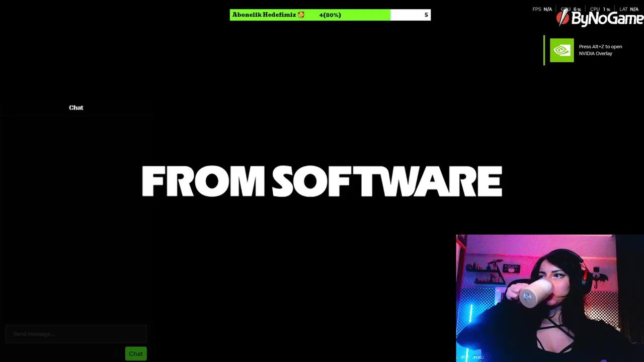Click the goal number 5 on the bar
Screen dimensions: 644x362
(x=426, y=15)
